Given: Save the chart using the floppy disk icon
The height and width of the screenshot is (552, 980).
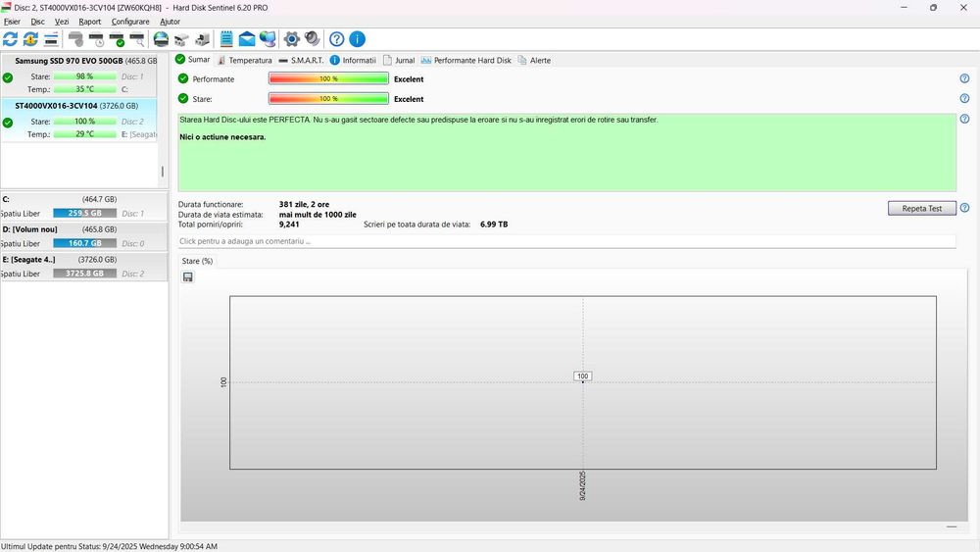Looking at the screenshot, I should (187, 276).
